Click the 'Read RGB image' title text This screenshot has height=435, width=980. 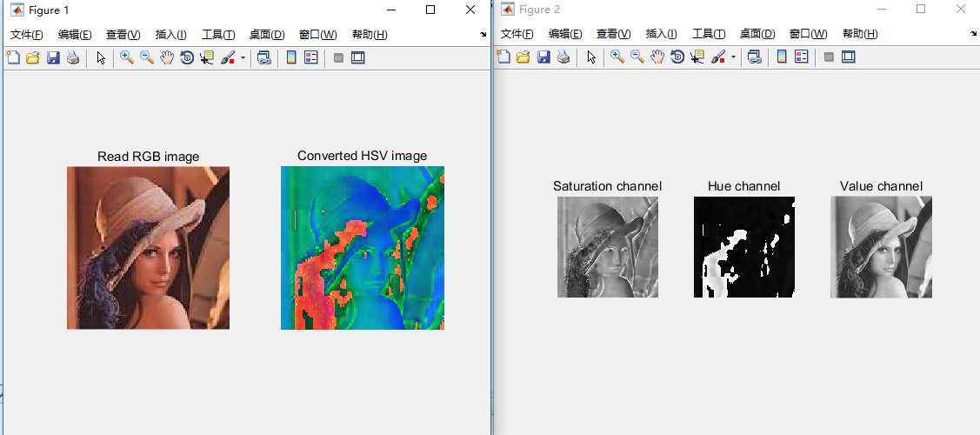pyautogui.click(x=148, y=157)
